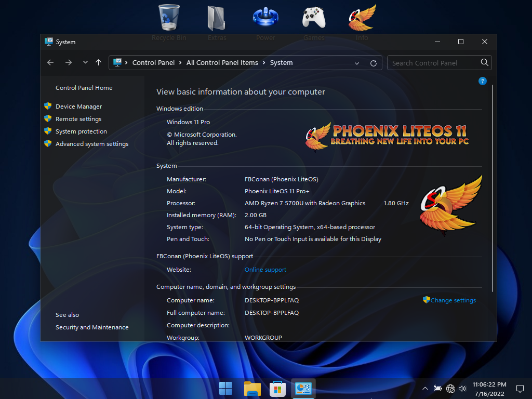Click 'FBConan (Phoenix LiteOS)' manufacturer value

click(281, 179)
